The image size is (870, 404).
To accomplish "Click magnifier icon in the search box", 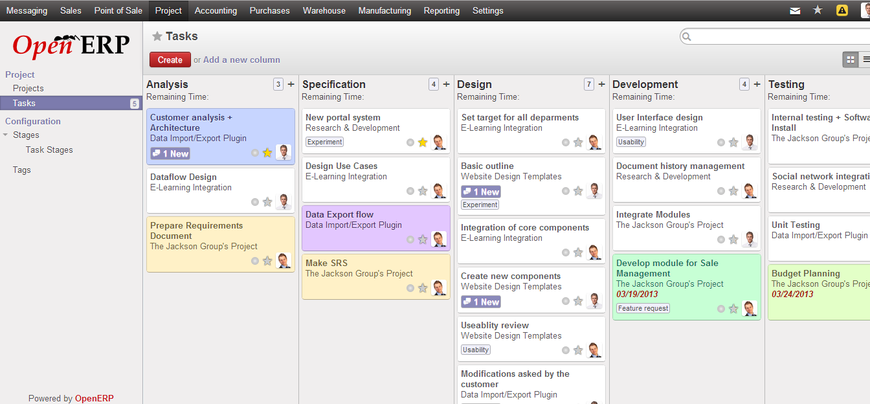I will [687, 37].
